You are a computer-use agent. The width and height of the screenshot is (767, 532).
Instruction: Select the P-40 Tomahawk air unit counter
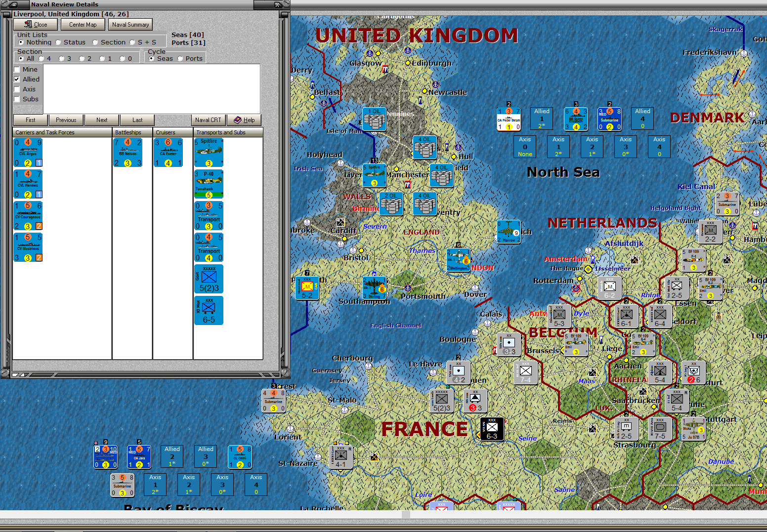(x=209, y=184)
